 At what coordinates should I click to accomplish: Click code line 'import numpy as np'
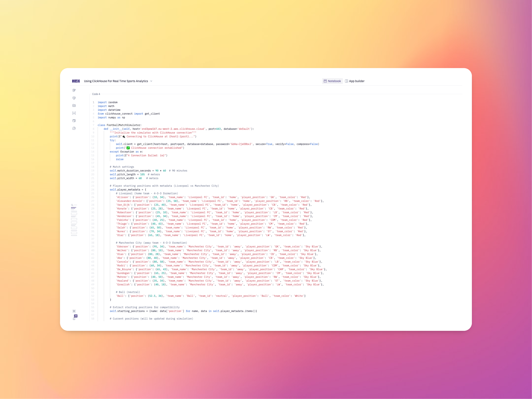[x=111, y=118]
